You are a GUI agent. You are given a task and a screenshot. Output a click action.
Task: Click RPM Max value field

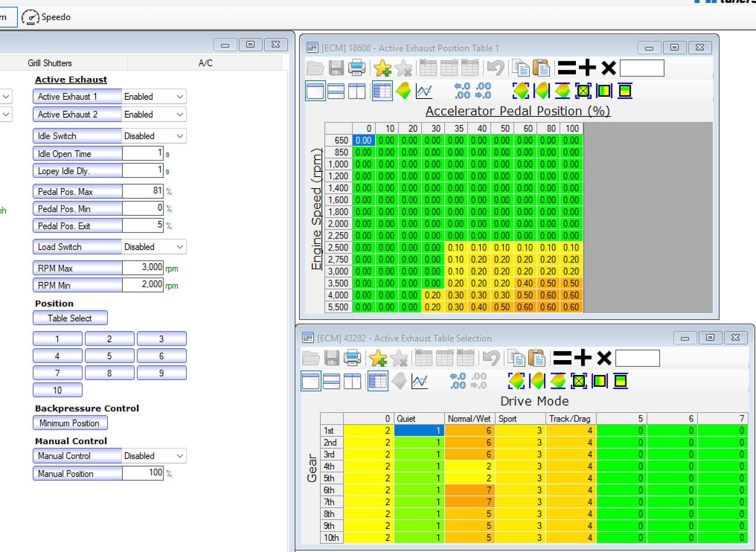[x=143, y=268]
